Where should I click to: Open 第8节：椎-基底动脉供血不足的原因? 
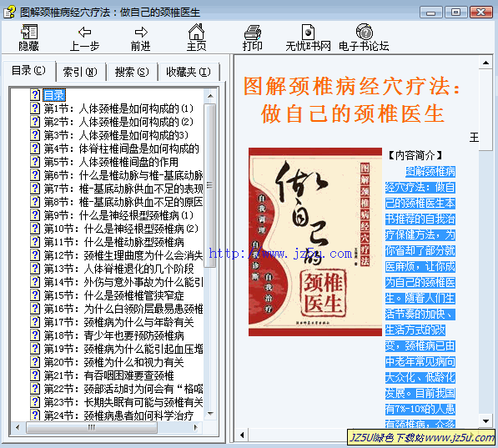pos(123,202)
